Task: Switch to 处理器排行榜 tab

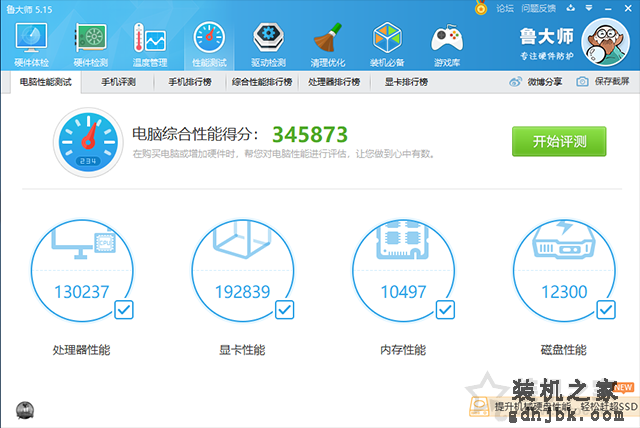Action: (334, 82)
